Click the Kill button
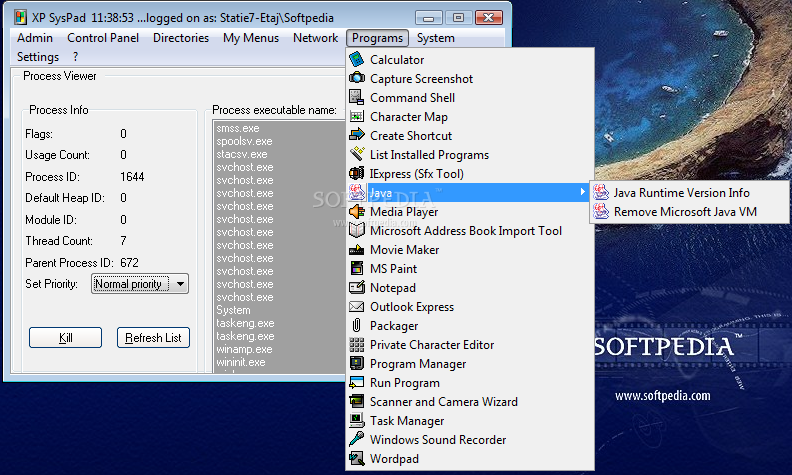Screen dimensions: 792x475 [x=66, y=338]
